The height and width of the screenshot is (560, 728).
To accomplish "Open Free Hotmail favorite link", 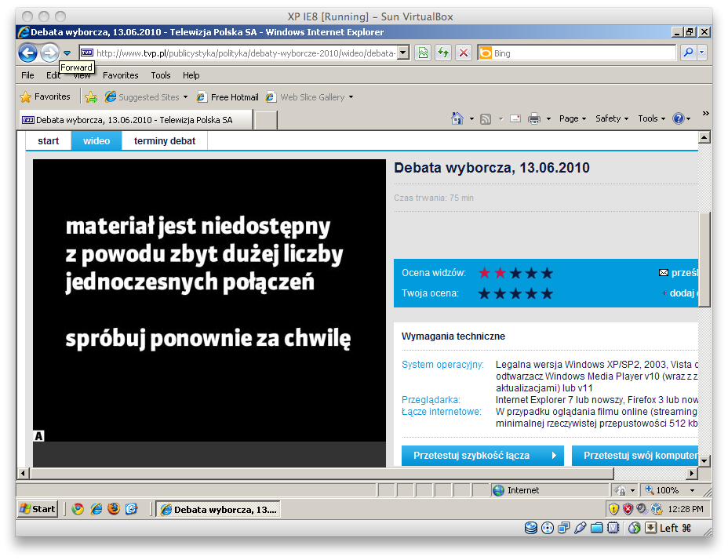I will click(227, 97).
